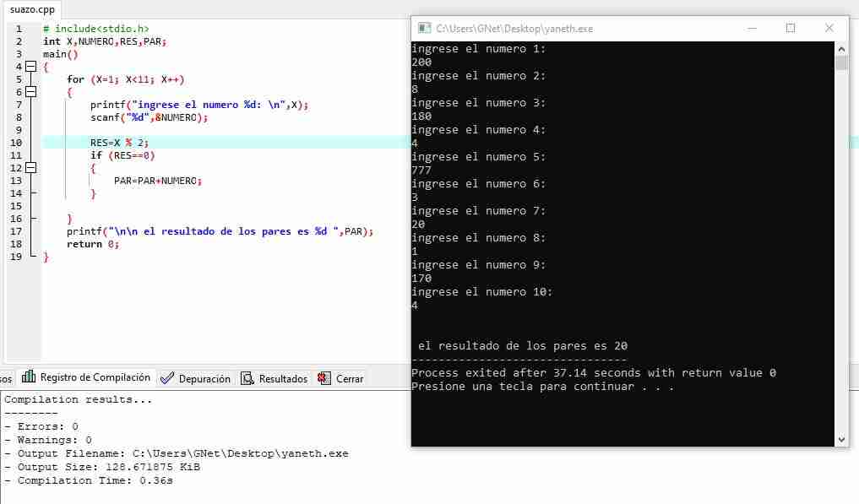The width and height of the screenshot is (859, 504).
Task: Click the 'int X,NUMERO,RES,PAR;' declaration line
Action: (105, 41)
